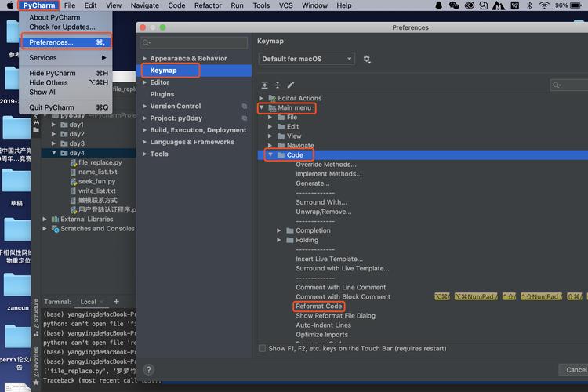Viewport: 588px width, 392px height.
Task: Click the Scratches and Consoles icon
Action: (x=55, y=229)
